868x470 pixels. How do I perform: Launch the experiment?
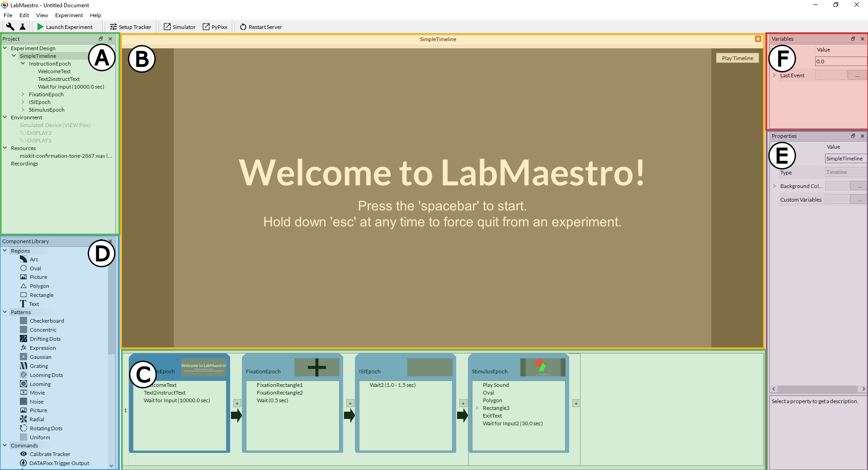coord(65,27)
